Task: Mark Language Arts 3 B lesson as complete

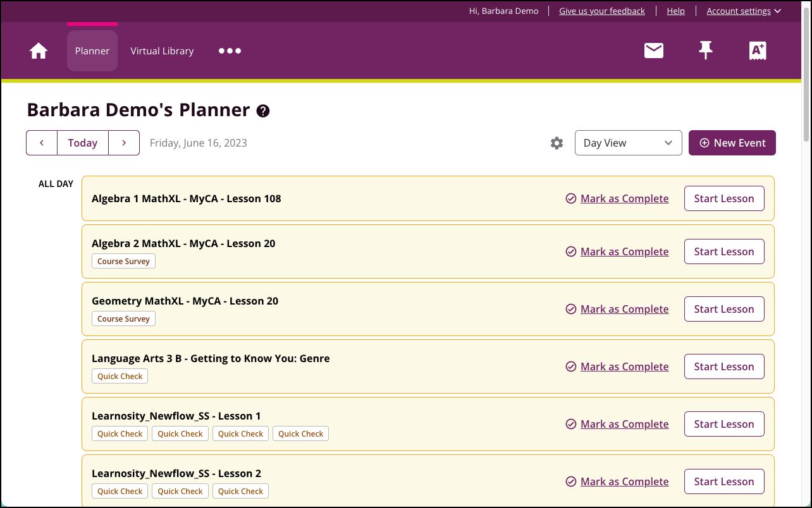Action: (624, 366)
